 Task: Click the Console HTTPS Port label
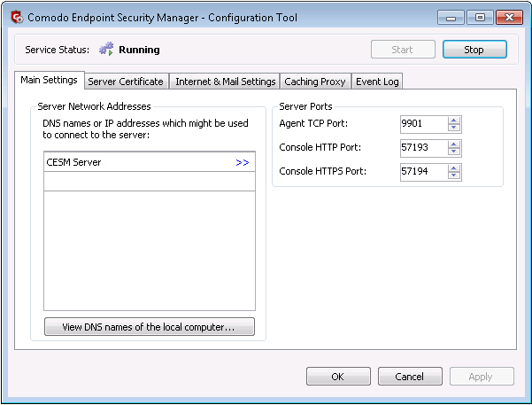tap(323, 171)
